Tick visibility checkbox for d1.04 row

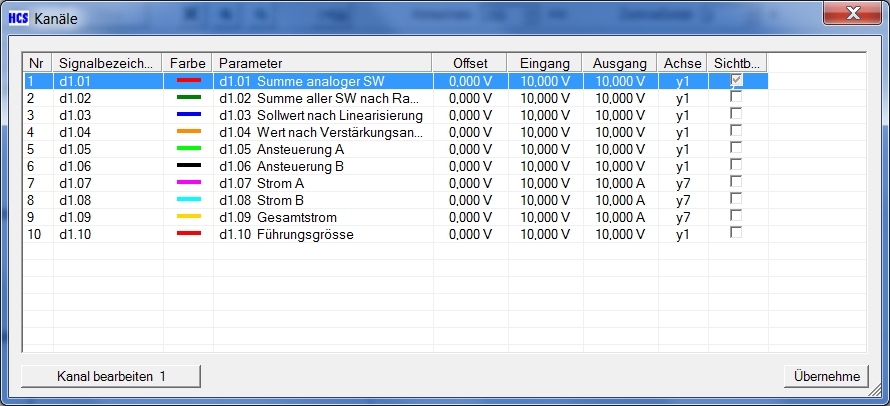click(736, 131)
